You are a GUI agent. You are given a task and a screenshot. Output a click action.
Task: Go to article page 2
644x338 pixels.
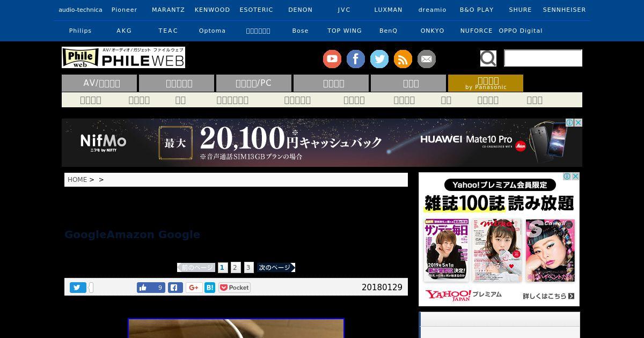(x=236, y=267)
